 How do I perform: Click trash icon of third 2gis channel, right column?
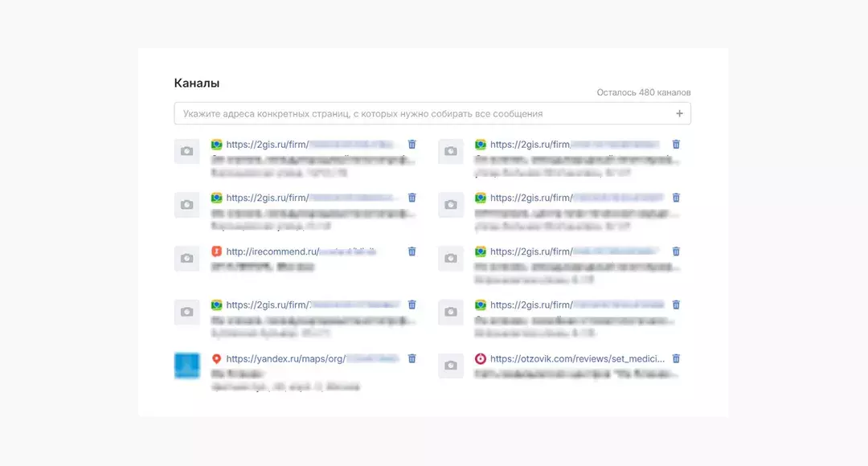[x=676, y=251]
